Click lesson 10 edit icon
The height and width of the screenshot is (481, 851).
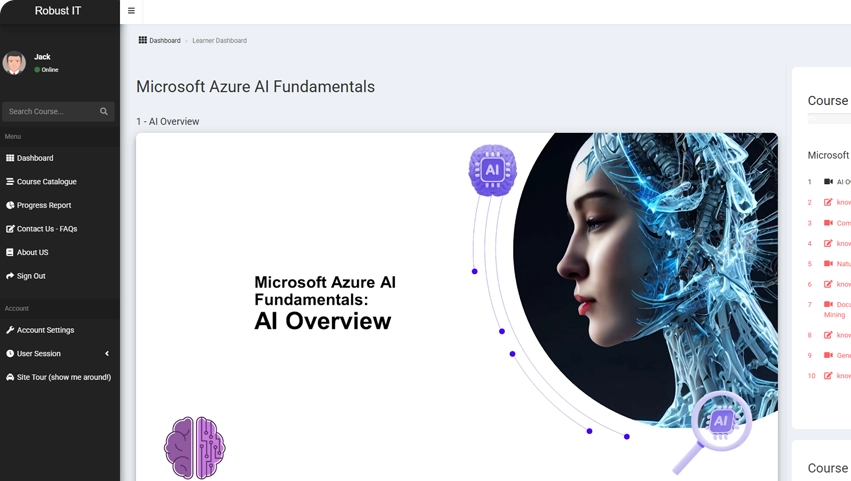click(x=828, y=376)
